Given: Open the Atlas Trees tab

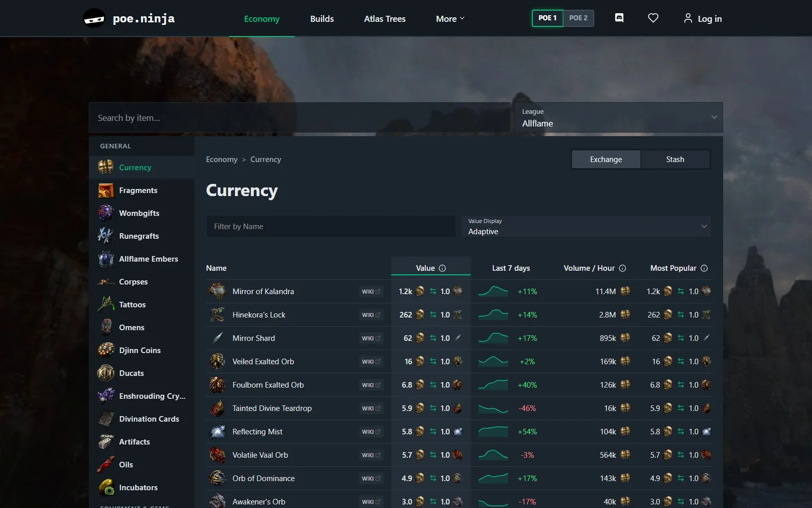Looking at the screenshot, I should 385,19.
